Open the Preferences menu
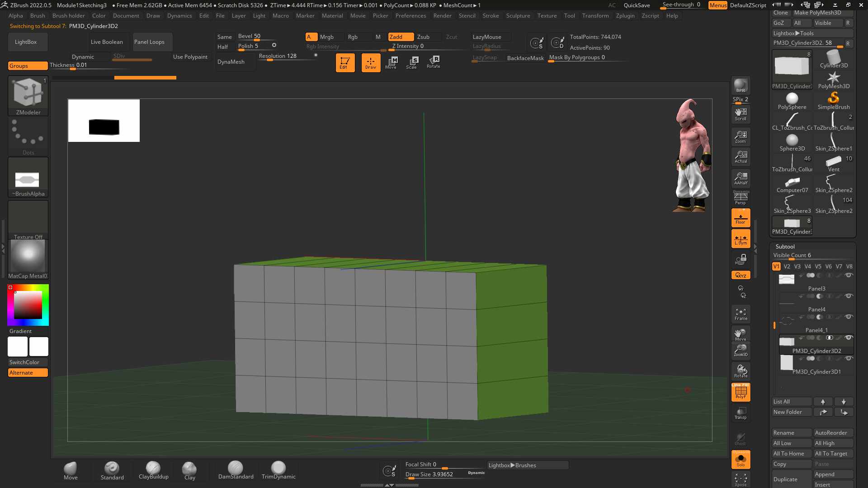Viewport: 868px width, 488px height. pos(410,16)
